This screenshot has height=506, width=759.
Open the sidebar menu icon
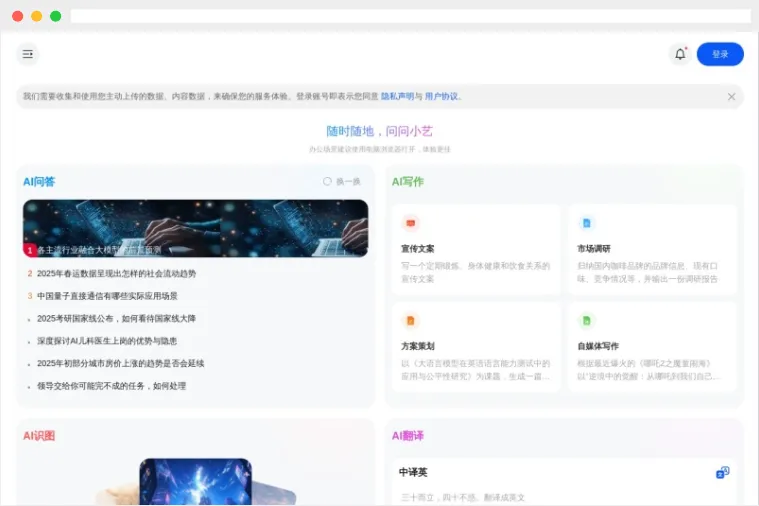tap(28, 54)
